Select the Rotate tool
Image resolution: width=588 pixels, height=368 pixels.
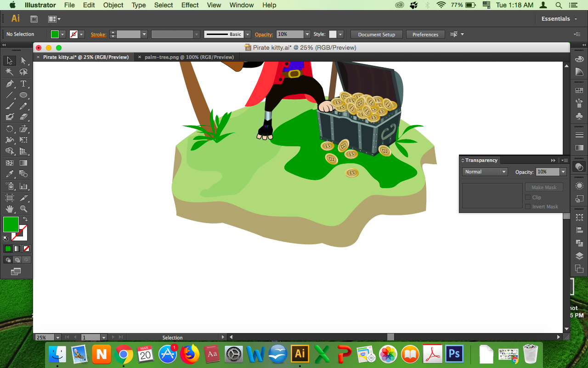point(9,129)
